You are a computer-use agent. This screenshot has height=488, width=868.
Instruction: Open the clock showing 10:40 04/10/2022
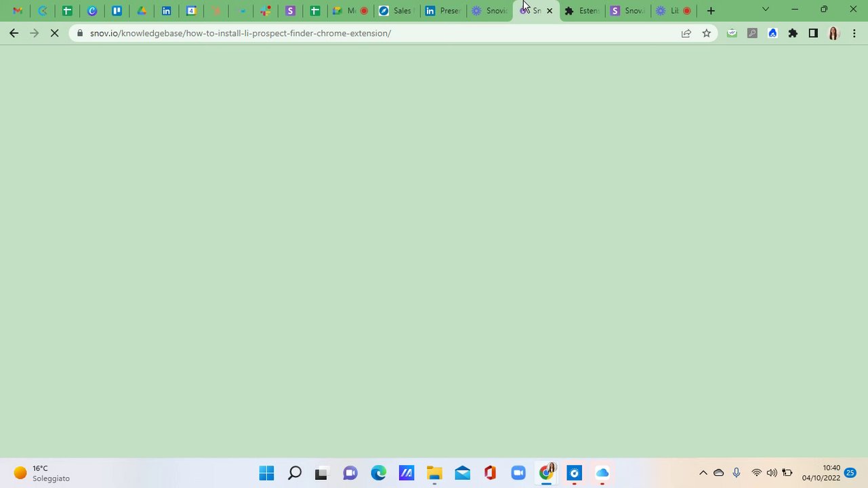pyautogui.click(x=821, y=473)
